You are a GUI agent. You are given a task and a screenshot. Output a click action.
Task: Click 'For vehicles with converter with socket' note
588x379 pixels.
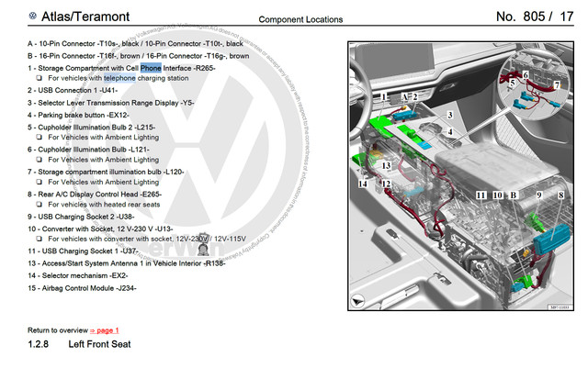pyautogui.click(x=147, y=239)
